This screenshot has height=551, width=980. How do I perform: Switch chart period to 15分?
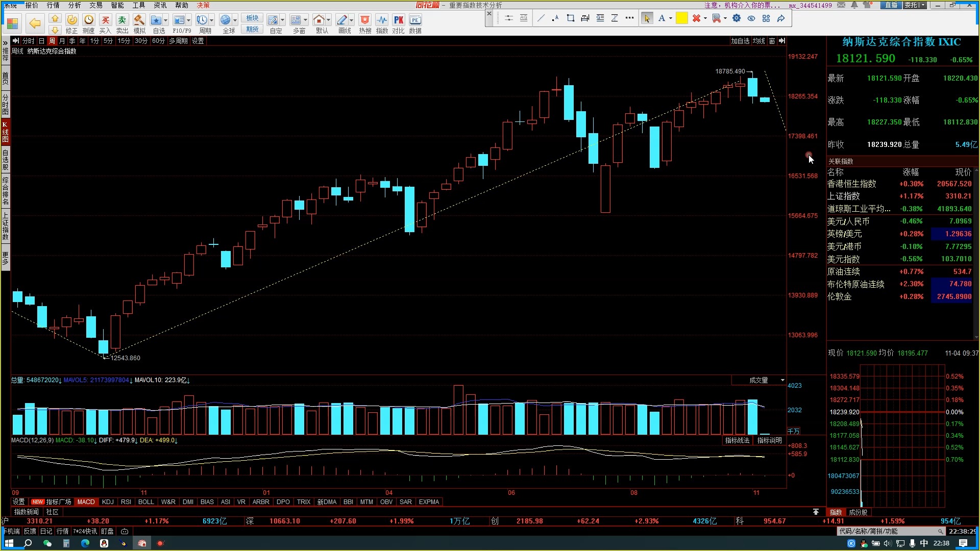[124, 41]
